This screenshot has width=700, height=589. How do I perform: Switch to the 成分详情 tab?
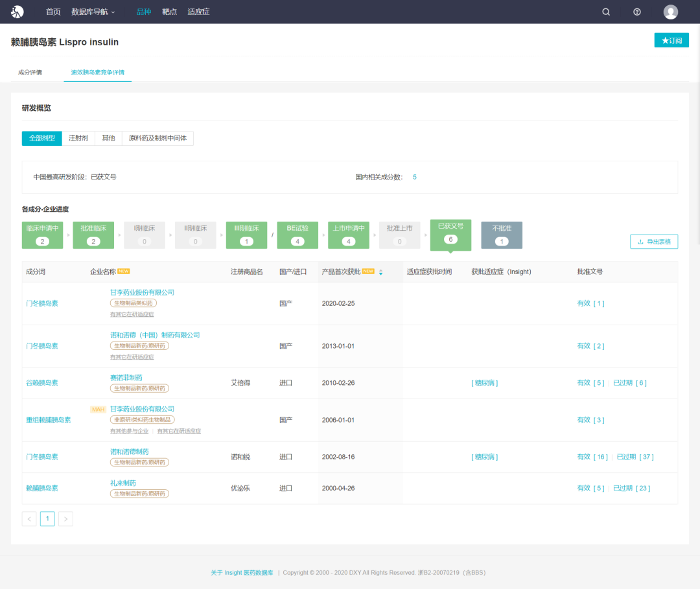[x=30, y=73]
